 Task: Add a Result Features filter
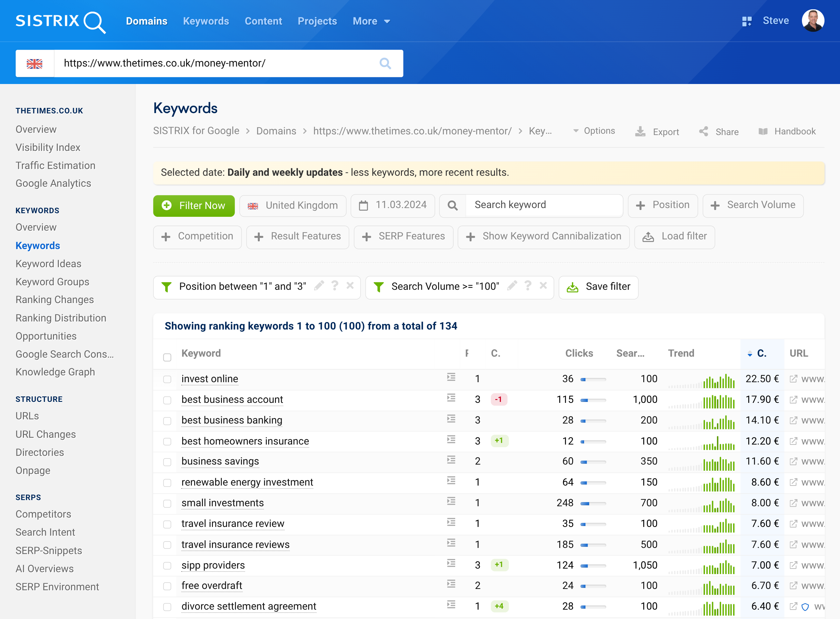[298, 237]
